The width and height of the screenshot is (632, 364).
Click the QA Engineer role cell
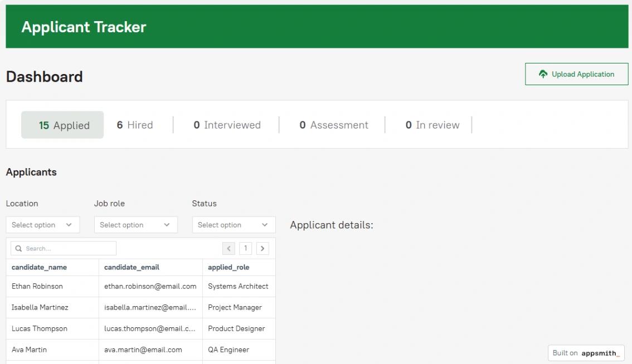click(x=239, y=350)
